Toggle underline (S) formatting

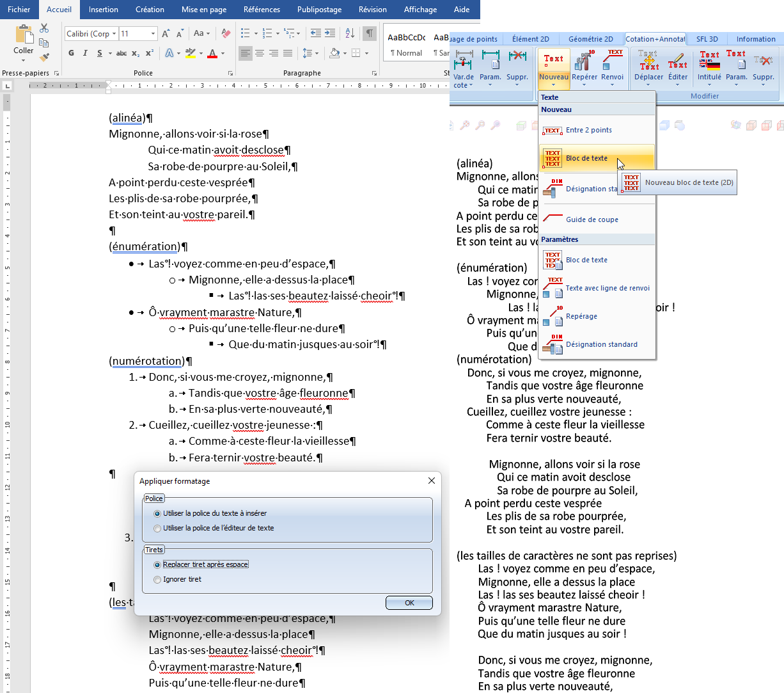[99, 53]
